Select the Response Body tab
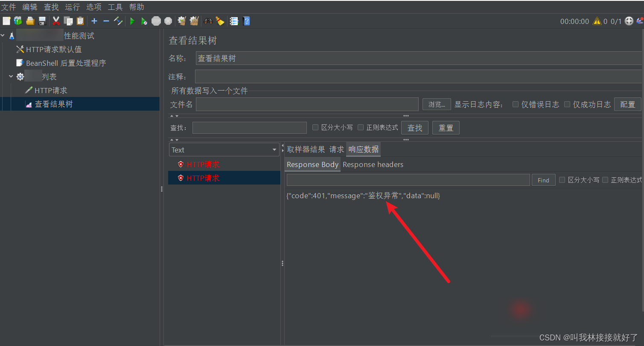 [313, 164]
